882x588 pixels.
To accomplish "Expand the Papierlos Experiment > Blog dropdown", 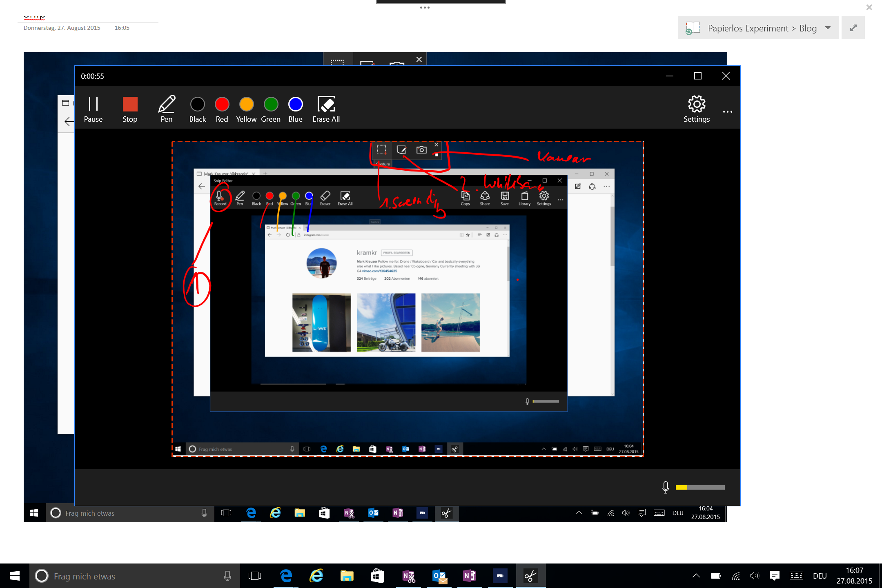I will click(x=828, y=28).
